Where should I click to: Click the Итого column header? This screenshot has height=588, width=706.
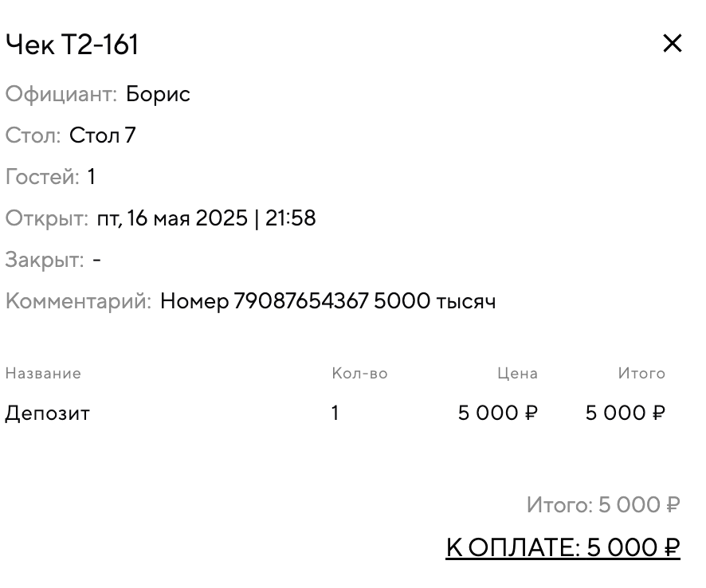click(641, 373)
